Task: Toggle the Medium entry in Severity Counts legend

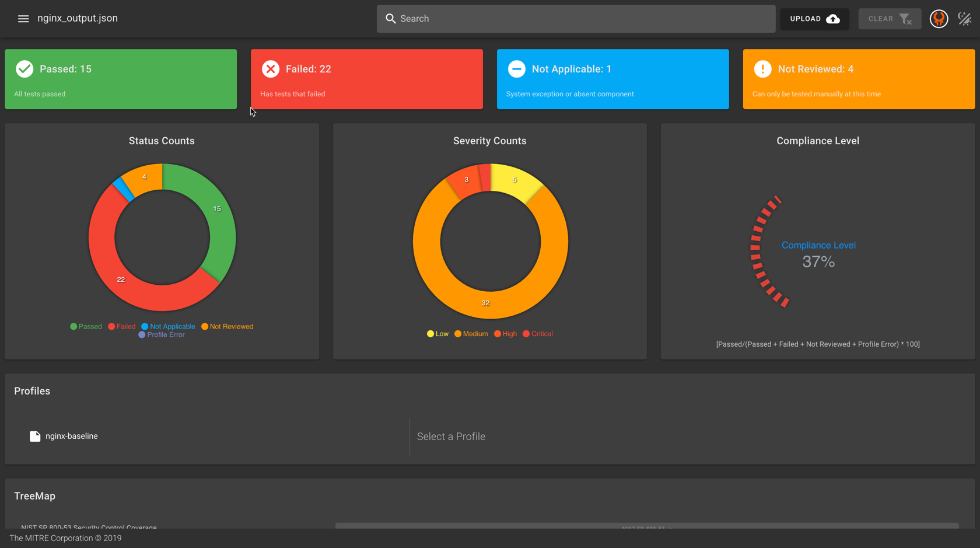Action: pos(471,333)
